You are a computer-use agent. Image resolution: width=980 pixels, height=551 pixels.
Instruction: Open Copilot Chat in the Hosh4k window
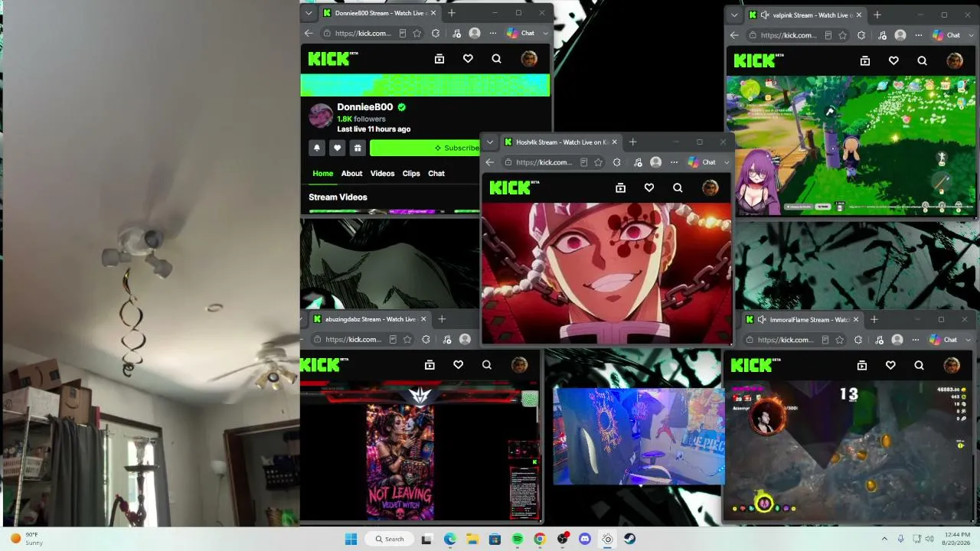pos(702,162)
